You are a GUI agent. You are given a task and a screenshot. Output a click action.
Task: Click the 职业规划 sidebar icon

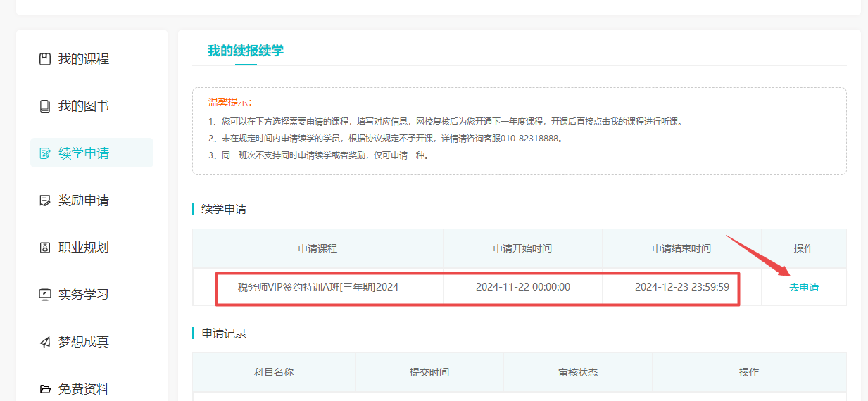click(45, 248)
